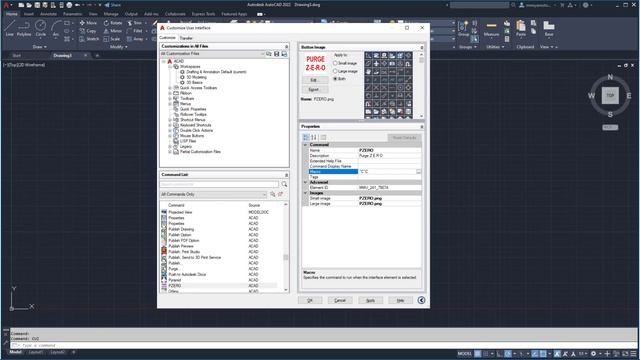
Task: Click the categorized view icon in Properties
Action: [306, 138]
